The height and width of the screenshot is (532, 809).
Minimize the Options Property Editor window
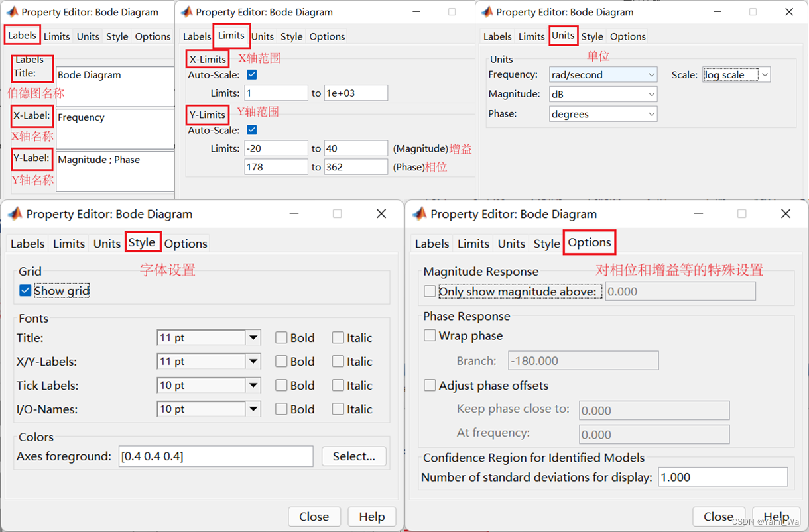[699, 213]
